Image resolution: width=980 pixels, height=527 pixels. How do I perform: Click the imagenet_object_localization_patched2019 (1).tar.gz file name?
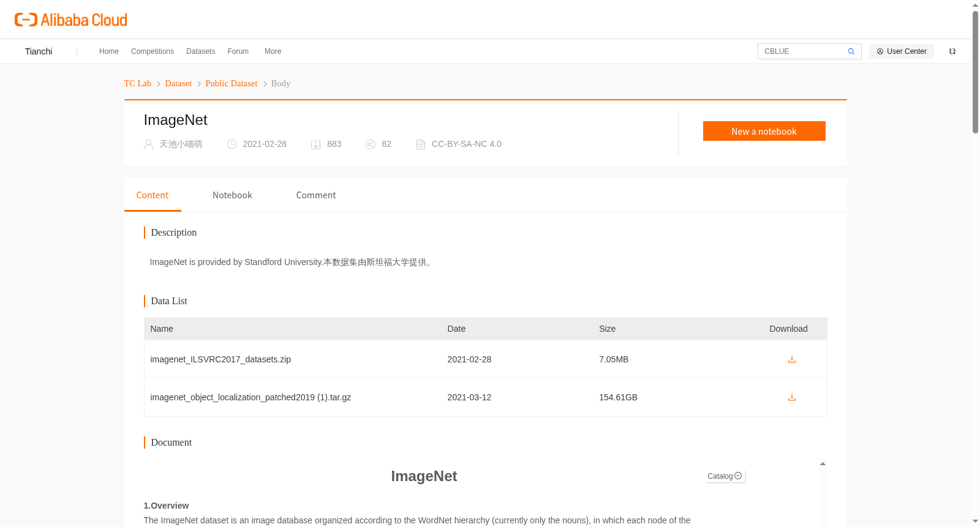[251, 397]
